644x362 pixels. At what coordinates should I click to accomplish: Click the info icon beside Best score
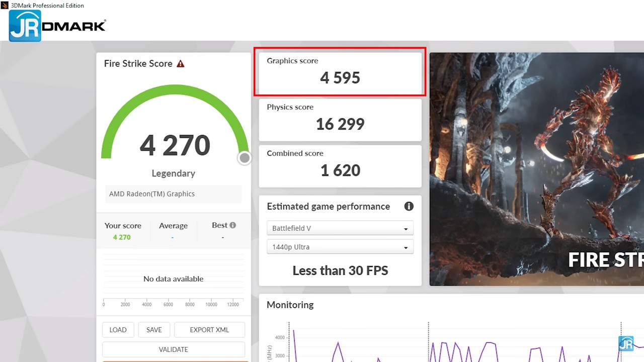[x=232, y=225]
